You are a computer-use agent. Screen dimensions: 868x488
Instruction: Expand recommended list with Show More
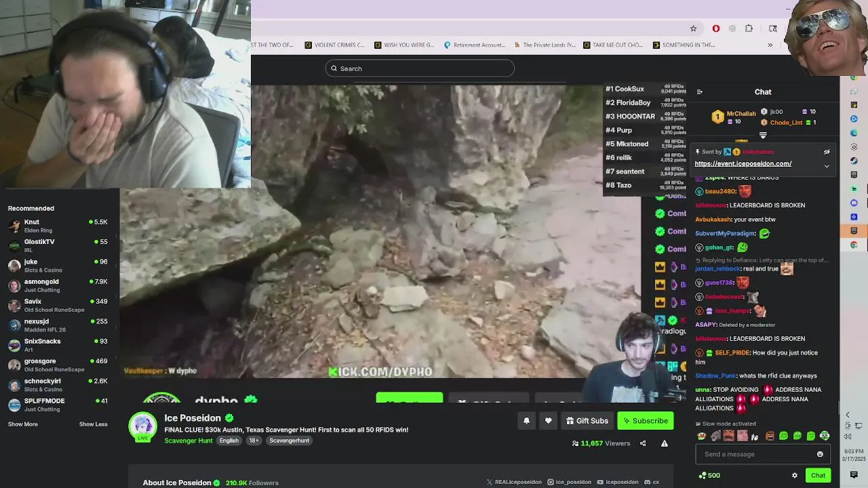[22, 424]
